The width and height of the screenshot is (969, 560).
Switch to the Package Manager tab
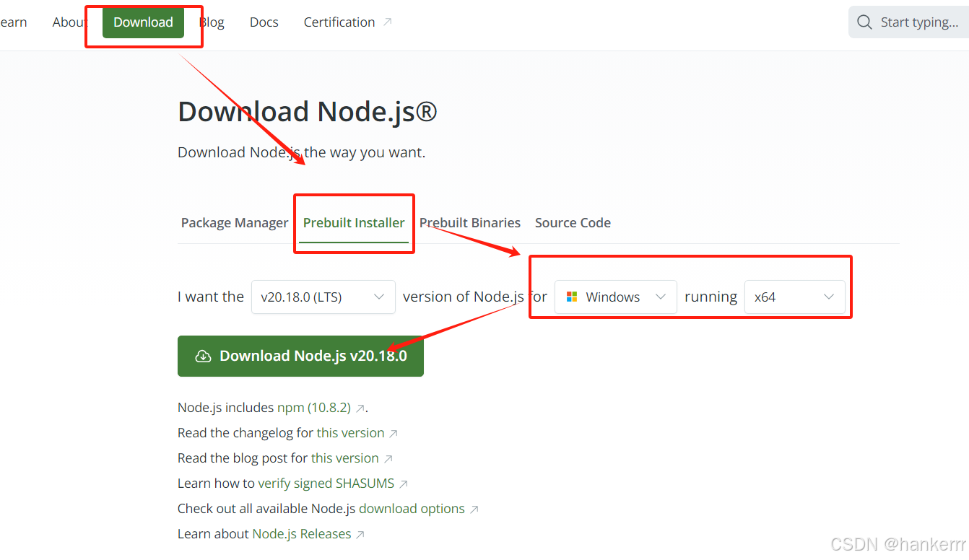(x=235, y=223)
